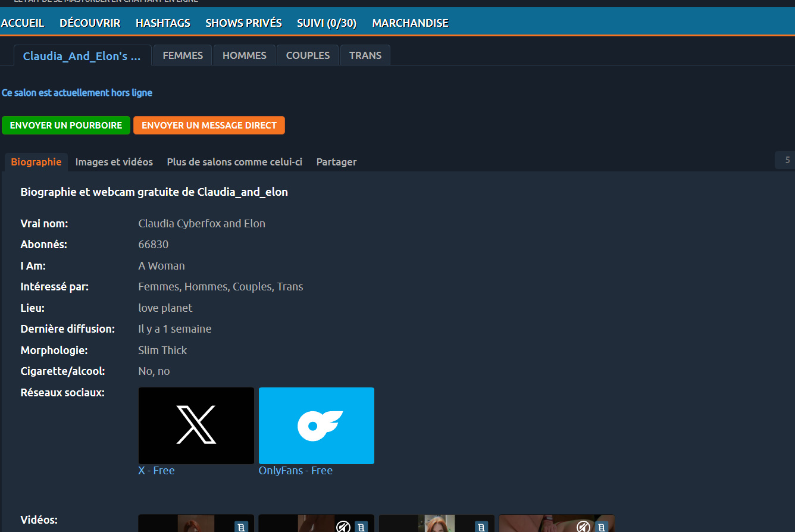
Task: Click the real name value Claudia Cyberfox and Elon
Action: pyautogui.click(x=202, y=224)
